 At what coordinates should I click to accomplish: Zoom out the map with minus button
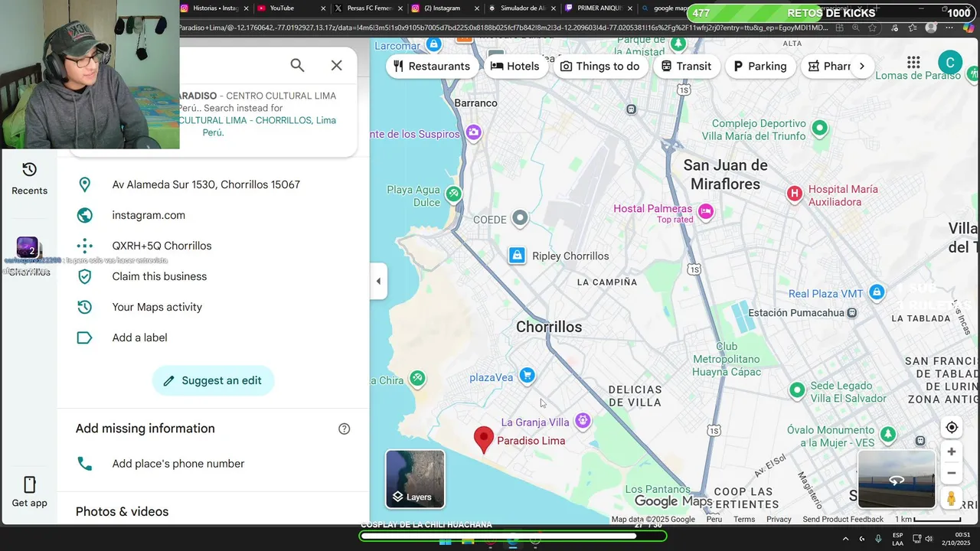coord(952,473)
